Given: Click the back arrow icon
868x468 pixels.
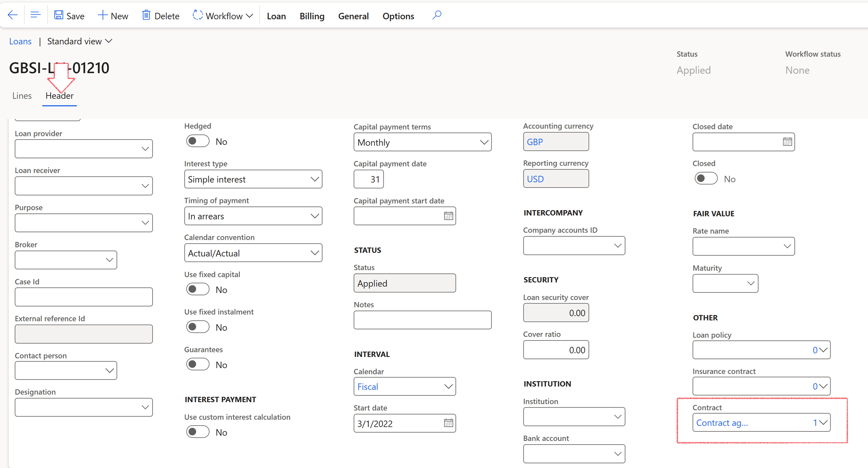Looking at the screenshot, I should coord(13,15).
